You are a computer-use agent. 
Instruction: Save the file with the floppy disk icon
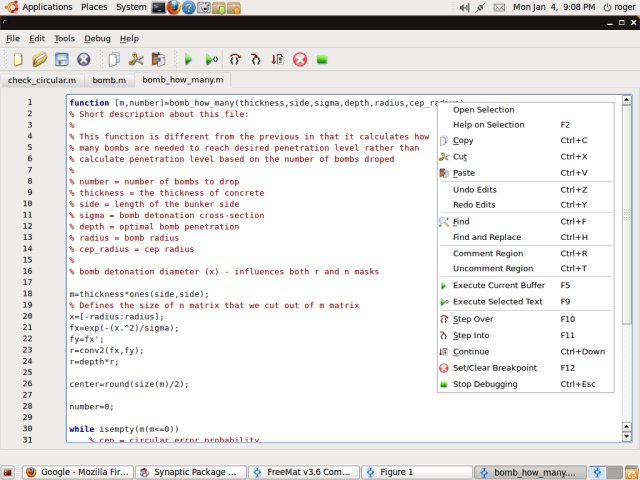(x=61, y=60)
